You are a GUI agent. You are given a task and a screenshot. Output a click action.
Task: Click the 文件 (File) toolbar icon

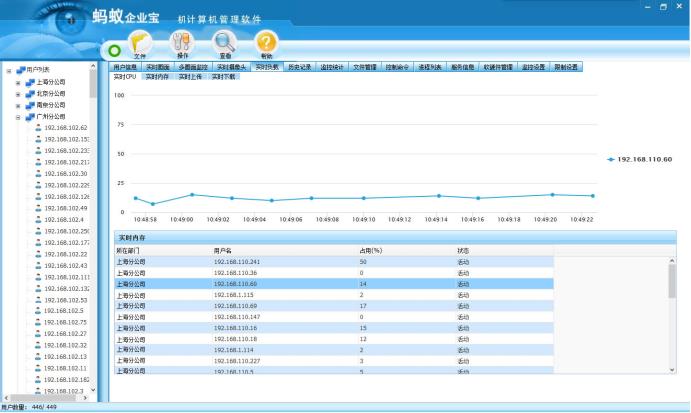tap(139, 43)
